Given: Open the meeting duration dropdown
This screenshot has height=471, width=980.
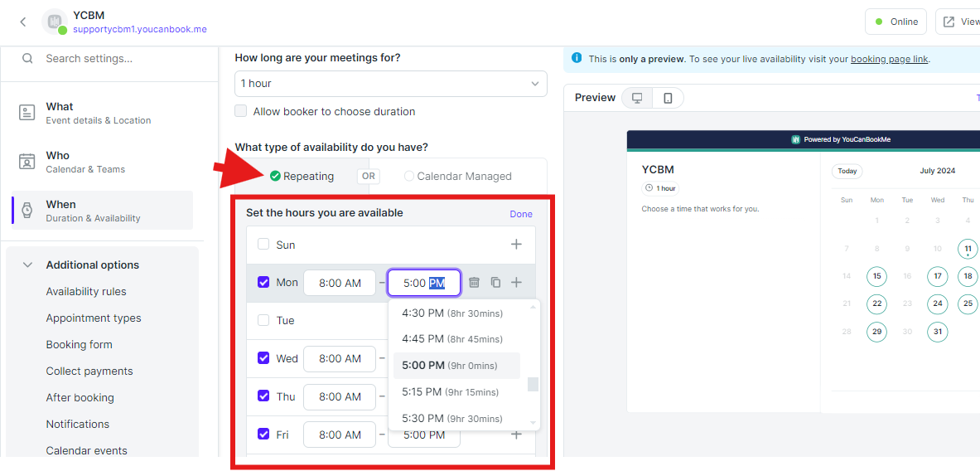Looking at the screenshot, I should click(391, 84).
